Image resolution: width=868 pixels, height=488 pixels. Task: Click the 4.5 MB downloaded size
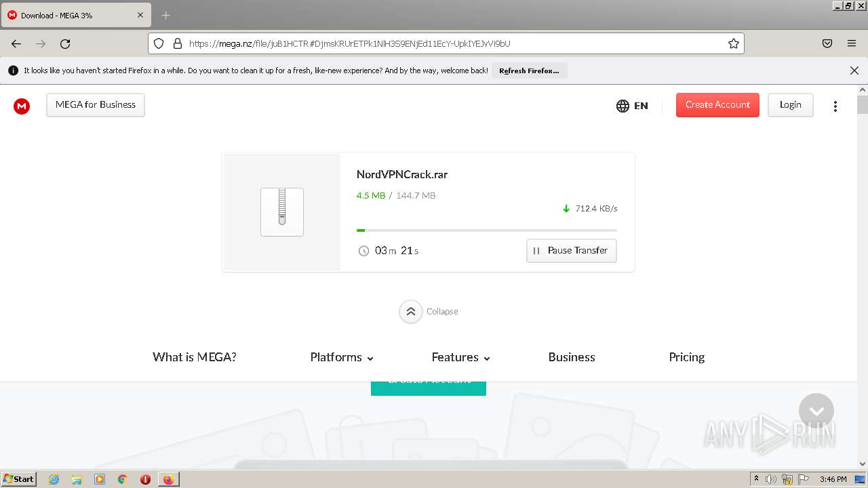(371, 196)
